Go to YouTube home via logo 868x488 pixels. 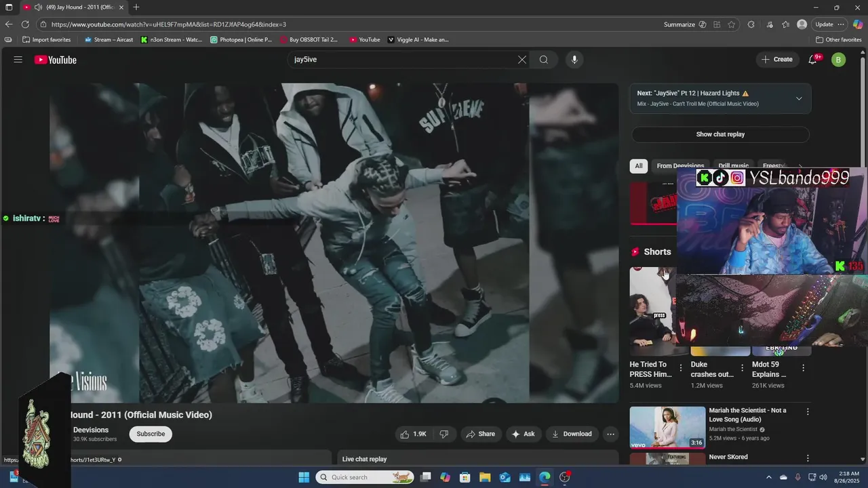56,60
